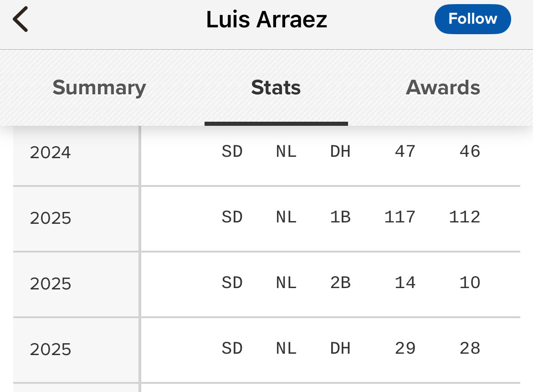Click NL league in the 2B row
The height and width of the screenshot is (392, 533).
point(286,283)
